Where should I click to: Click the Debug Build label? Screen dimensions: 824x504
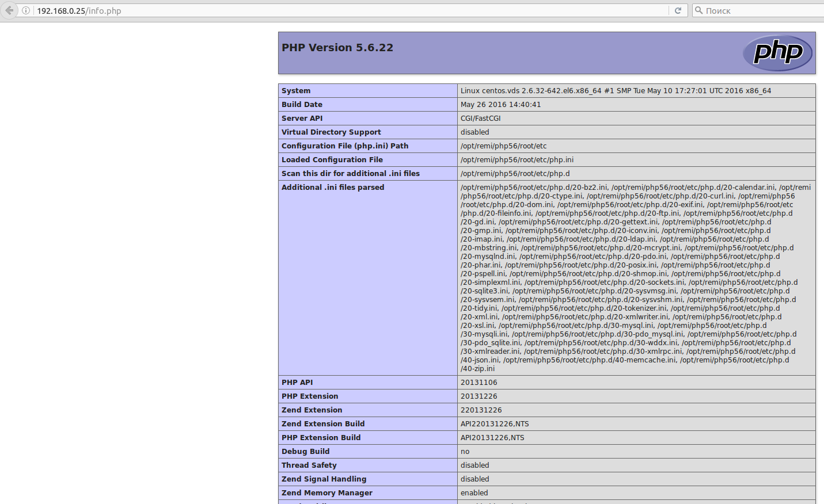[x=305, y=452]
